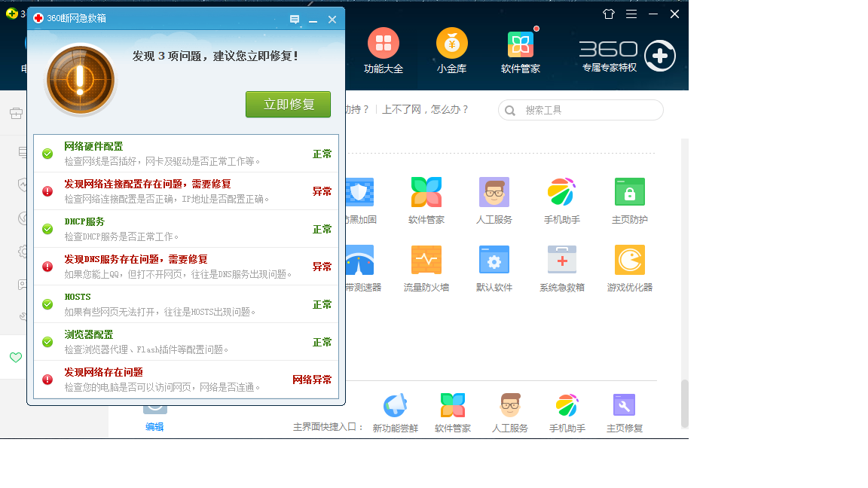
Task: Click the red alert icon on DNS row
Action: click(x=47, y=267)
